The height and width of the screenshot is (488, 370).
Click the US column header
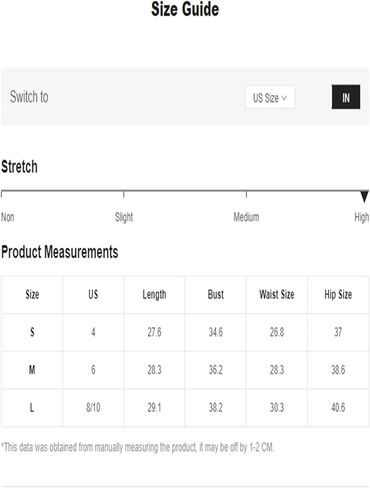coord(93,295)
